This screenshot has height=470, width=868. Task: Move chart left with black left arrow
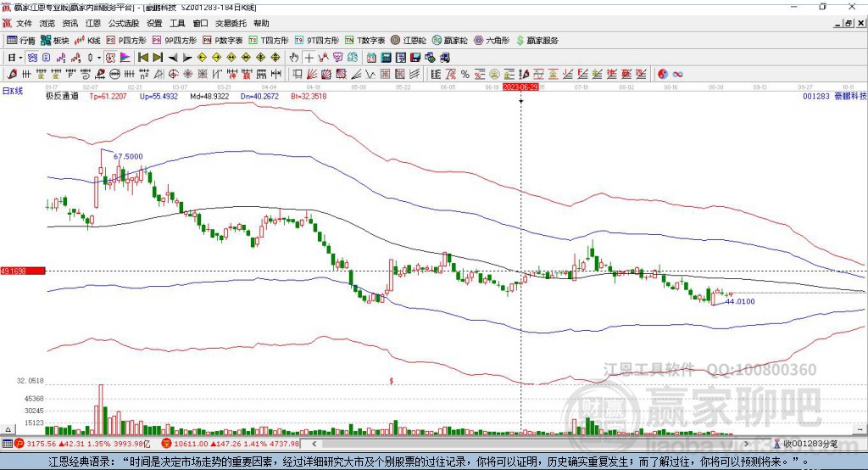point(173,58)
